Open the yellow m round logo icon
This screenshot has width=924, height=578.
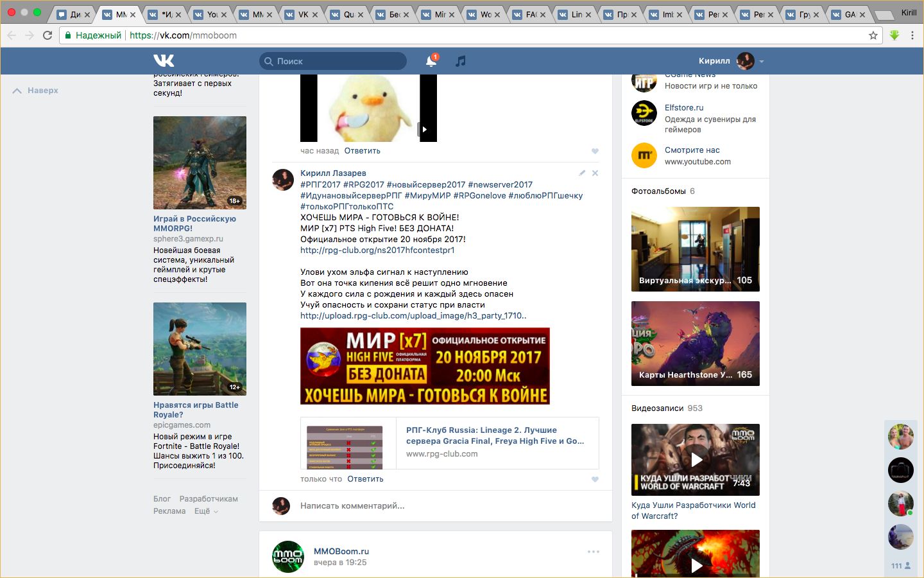coord(644,155)
